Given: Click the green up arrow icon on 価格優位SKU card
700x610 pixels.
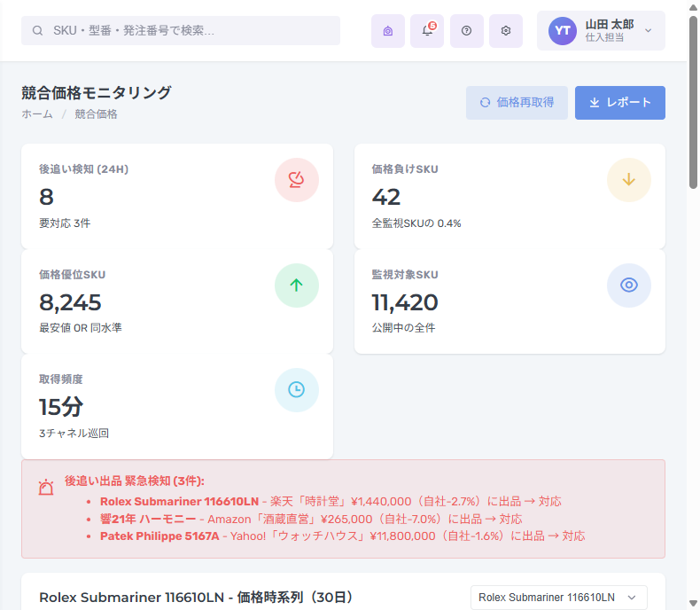Looking at the screenshot, I should tap(297, 285).
